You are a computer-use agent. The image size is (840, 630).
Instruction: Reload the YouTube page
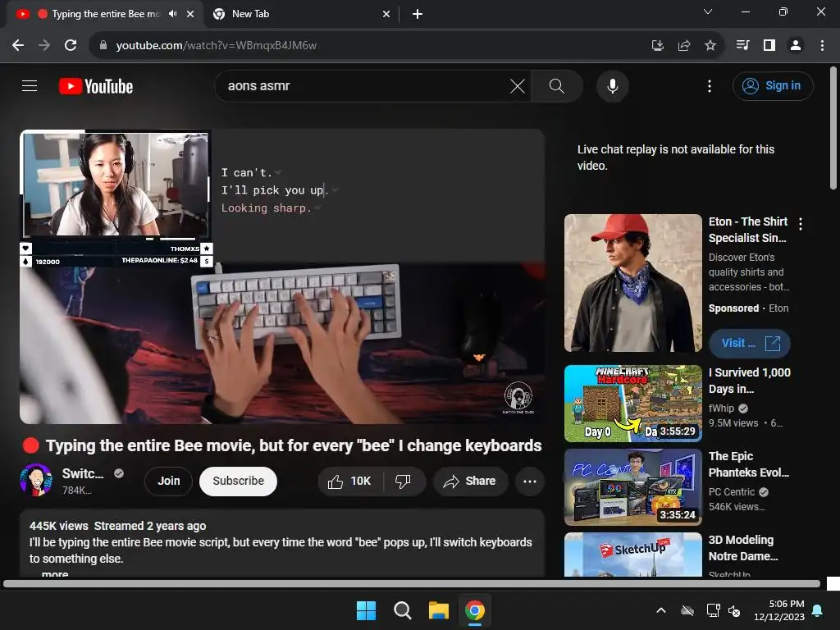coord(71,46)
